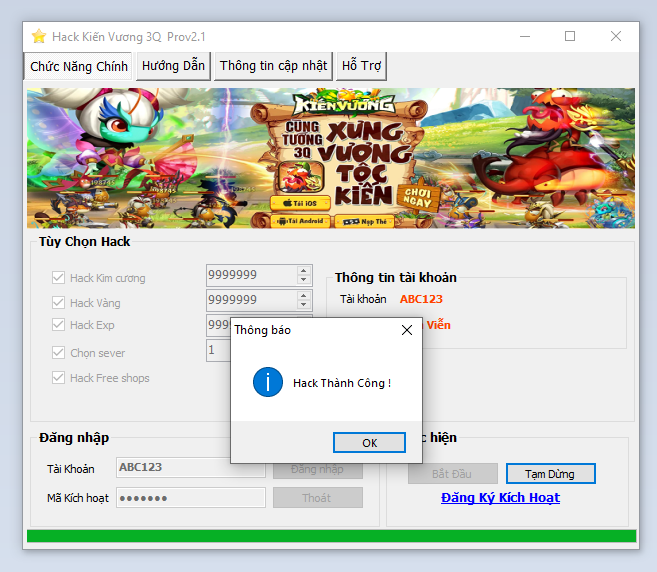
Task: Click the star app icon in title bar
Action: [39, 36]
